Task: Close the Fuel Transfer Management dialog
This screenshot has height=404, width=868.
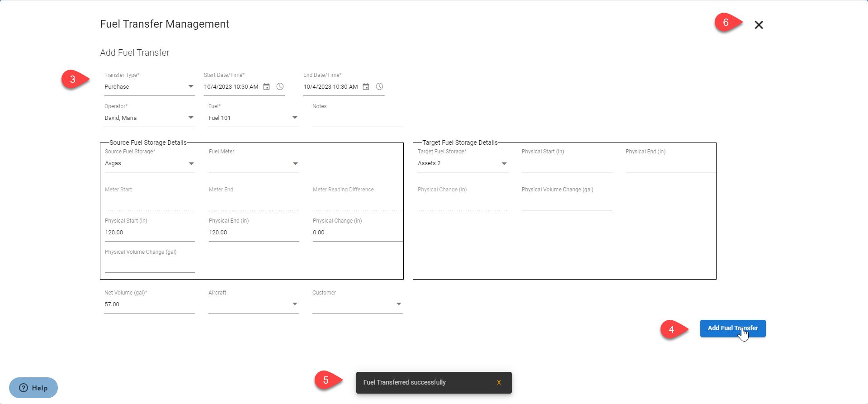Action: click(759, 25)
